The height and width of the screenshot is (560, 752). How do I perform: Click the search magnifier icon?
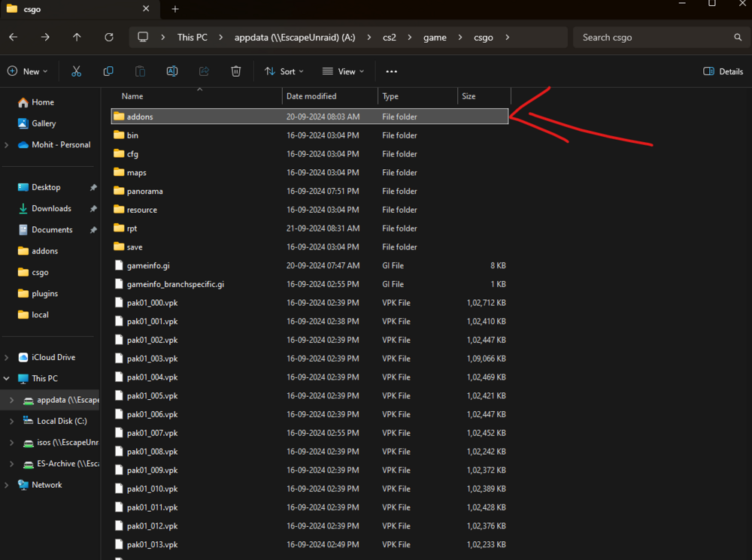click(738, 37)
